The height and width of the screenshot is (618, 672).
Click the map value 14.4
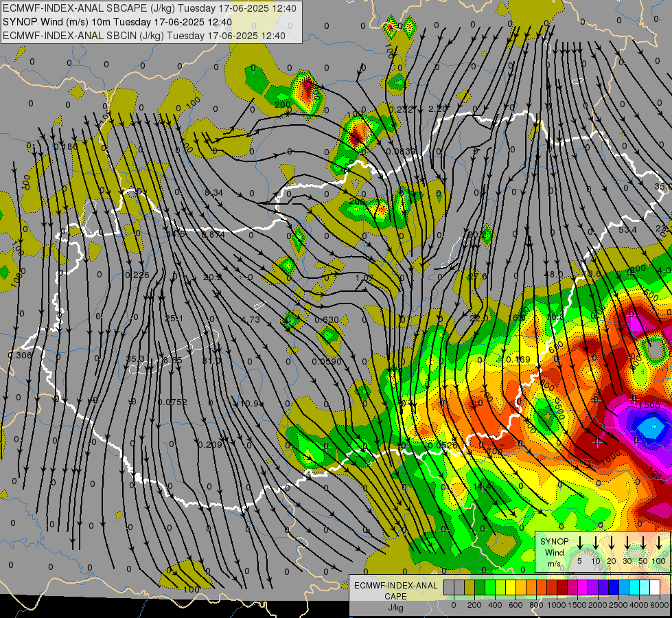pyautogui.click(x=482, y=487)
